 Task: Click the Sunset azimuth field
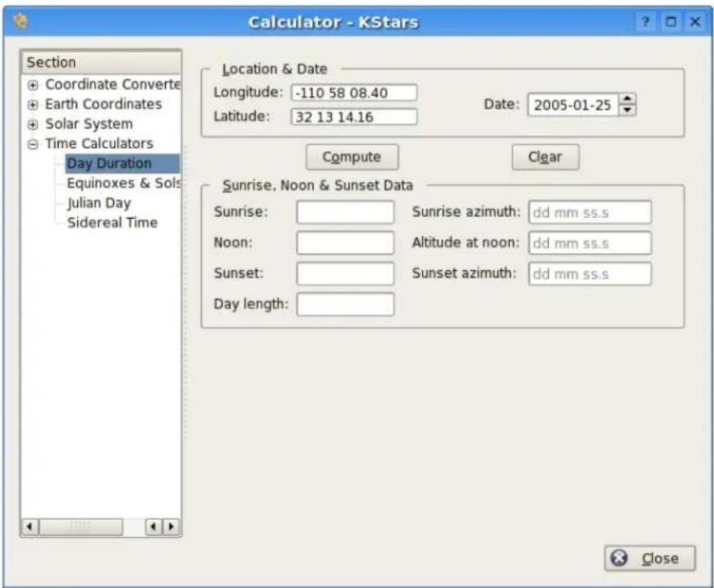click(590, 273)
